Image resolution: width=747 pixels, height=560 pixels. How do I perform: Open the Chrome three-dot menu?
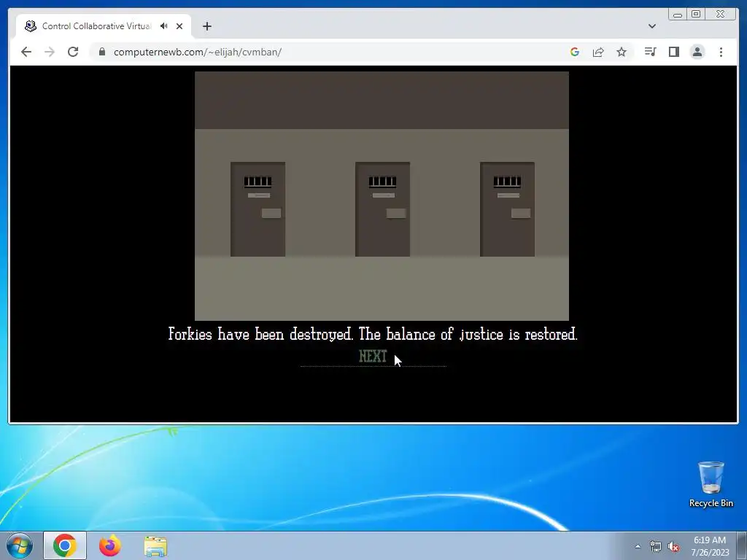click(x=721, y=52)
